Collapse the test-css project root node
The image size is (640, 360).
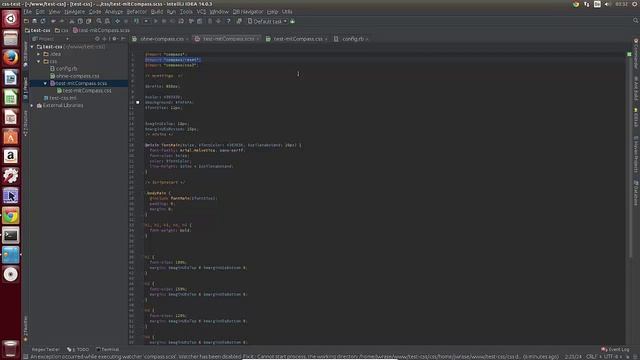pyautogui.click(x=32, y=47)
